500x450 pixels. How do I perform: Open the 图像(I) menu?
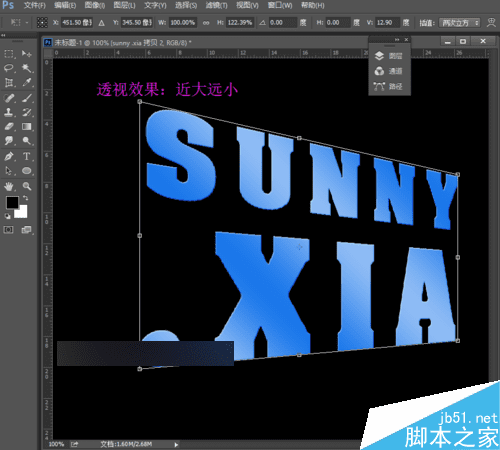[x=95, y=5]
